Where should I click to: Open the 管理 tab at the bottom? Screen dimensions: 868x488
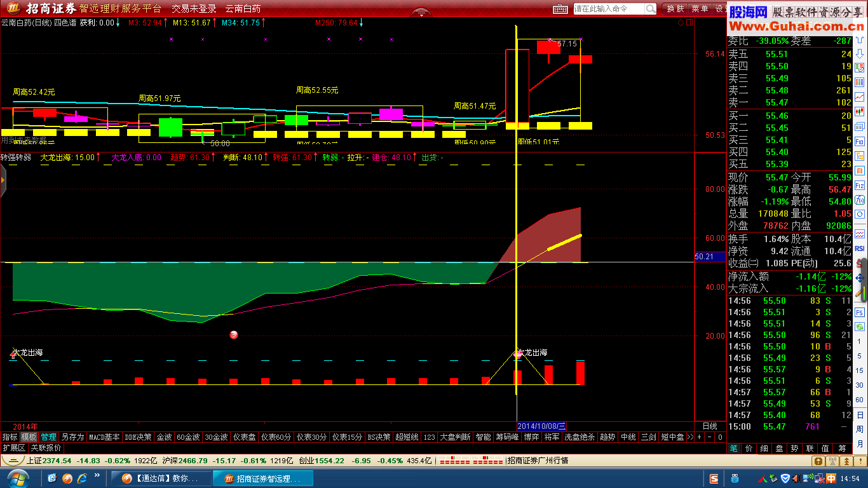click(48, 437)
